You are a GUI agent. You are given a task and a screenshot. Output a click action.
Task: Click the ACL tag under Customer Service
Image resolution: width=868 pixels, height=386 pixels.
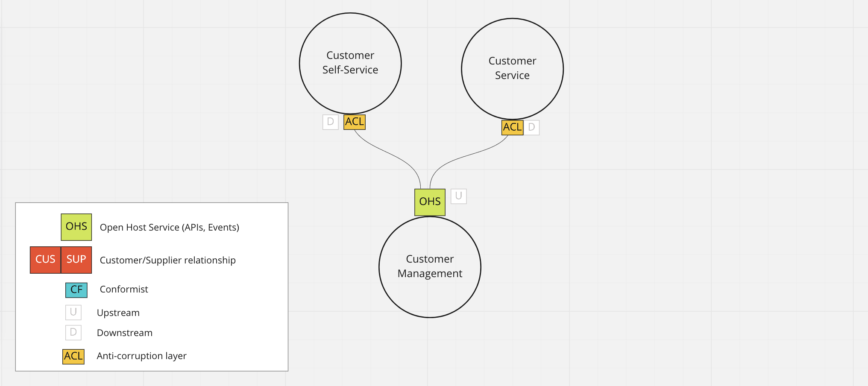click(512, 127)
